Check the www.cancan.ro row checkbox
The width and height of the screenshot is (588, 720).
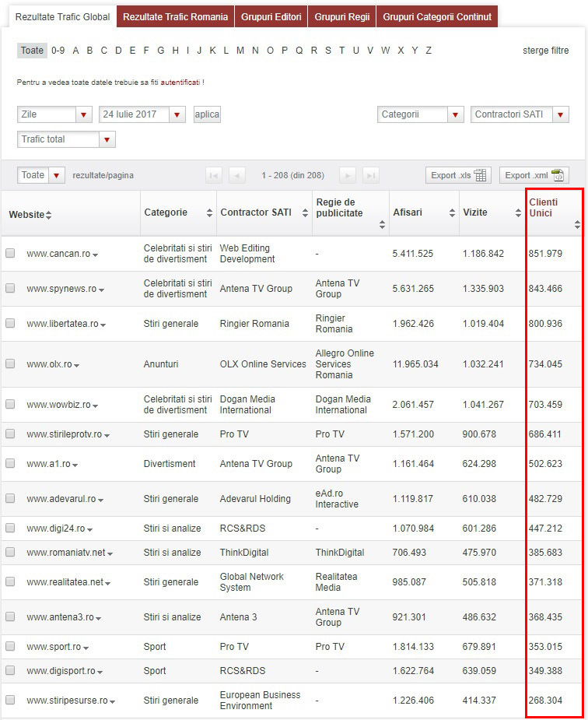point(10,253)
